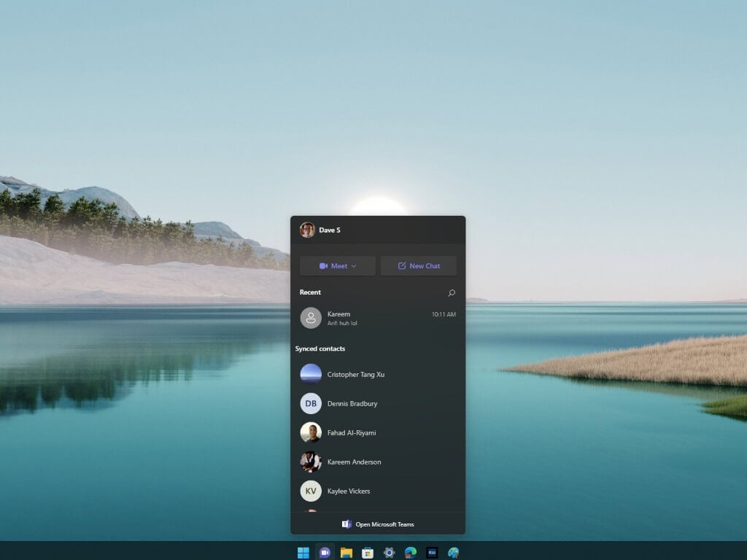
Task: Open the Settings gear on the taskbar
Action: [390, 553]
